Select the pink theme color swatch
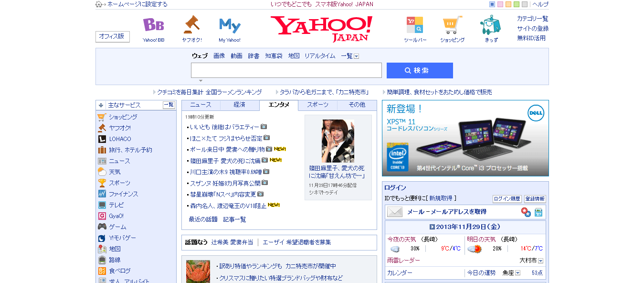The width and height of the screenshot is (644, 283). pos(500,4)
